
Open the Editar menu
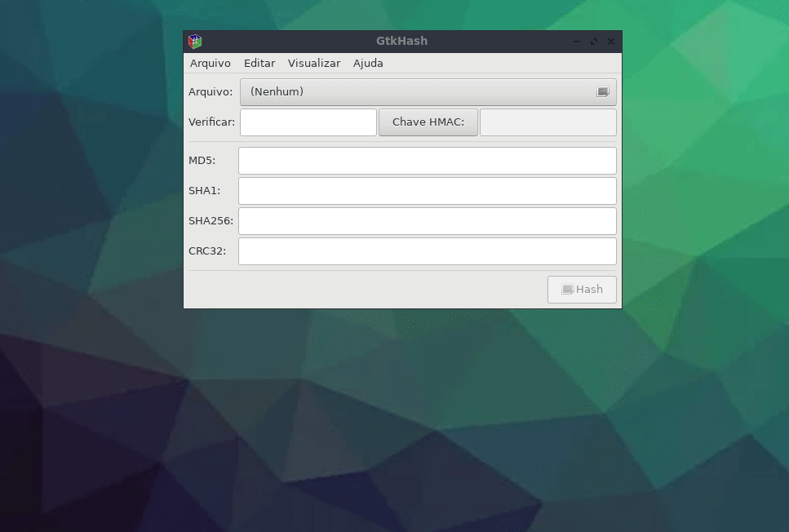tap(259, 64)
